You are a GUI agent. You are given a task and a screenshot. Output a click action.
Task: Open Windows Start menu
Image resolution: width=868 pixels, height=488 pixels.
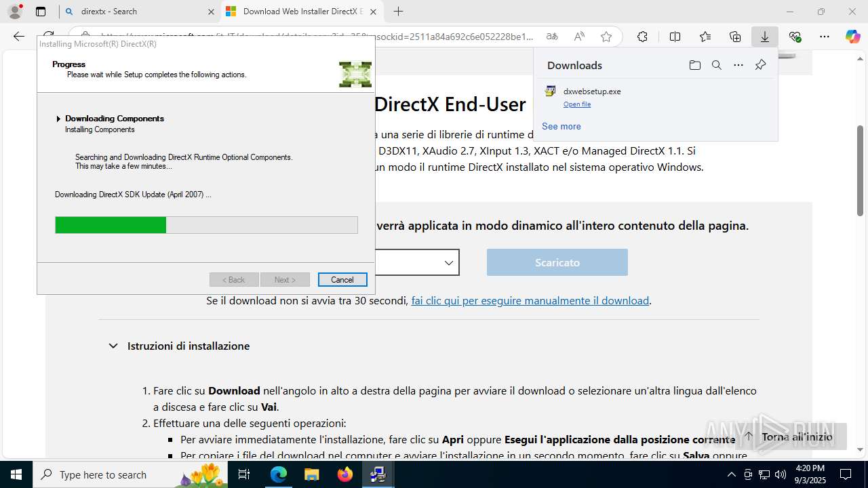point(16,474)
